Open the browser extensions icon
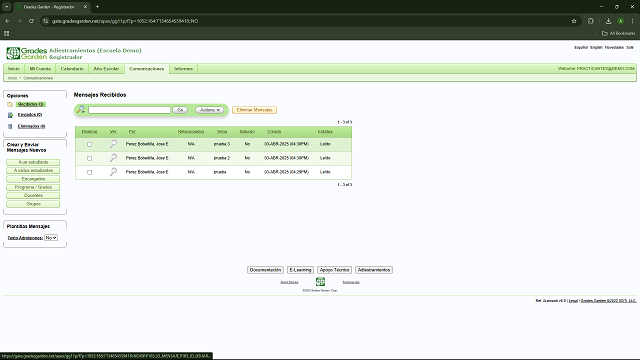Screen dimensions: 640x360 (591, 21)
